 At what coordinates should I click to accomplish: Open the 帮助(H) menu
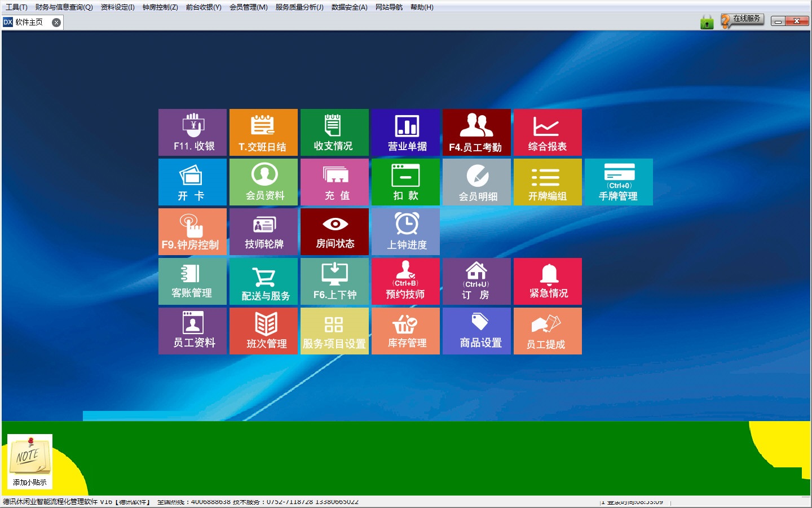click(x=422, y=7)
